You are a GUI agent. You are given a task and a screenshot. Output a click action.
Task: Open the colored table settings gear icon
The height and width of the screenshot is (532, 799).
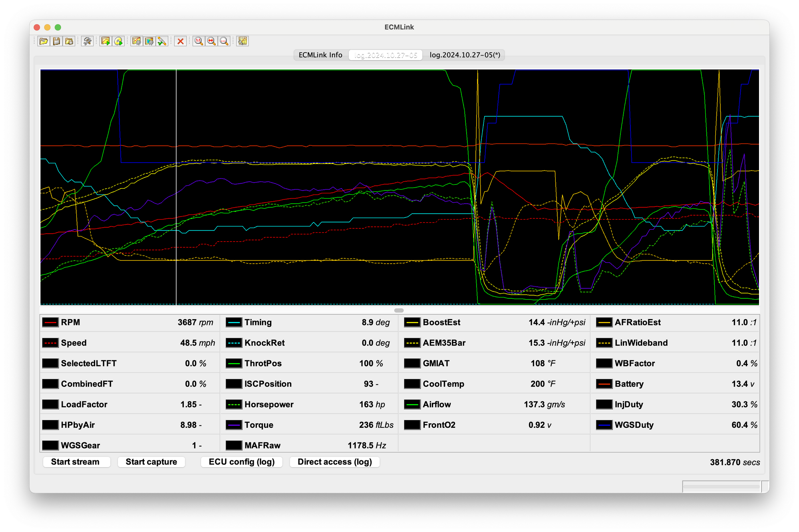coord(149,41)
